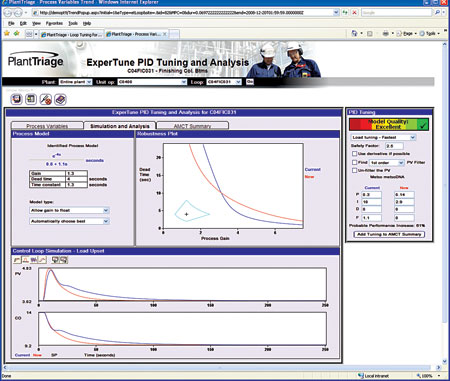Click the vertical page scrollbar
450x381 pixels.
pos(444,203)
